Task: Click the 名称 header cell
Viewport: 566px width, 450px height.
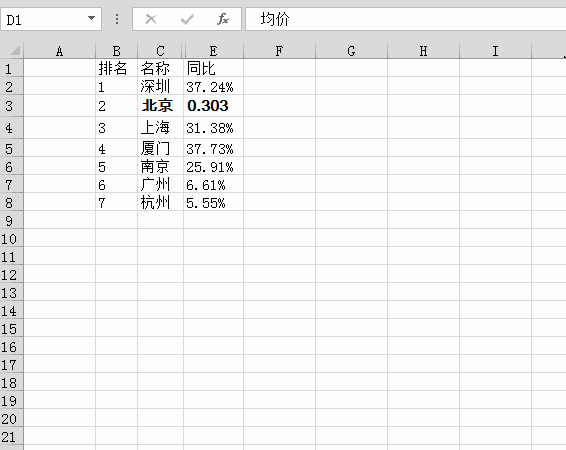Action: pyautogui.click(x=161, y=68)
